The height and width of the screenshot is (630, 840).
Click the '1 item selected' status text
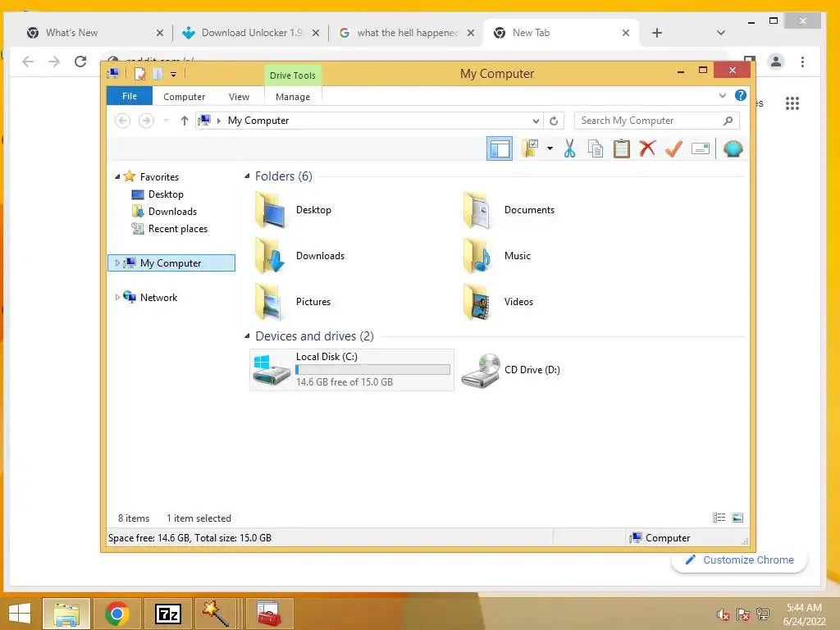[x=199, y=518]
